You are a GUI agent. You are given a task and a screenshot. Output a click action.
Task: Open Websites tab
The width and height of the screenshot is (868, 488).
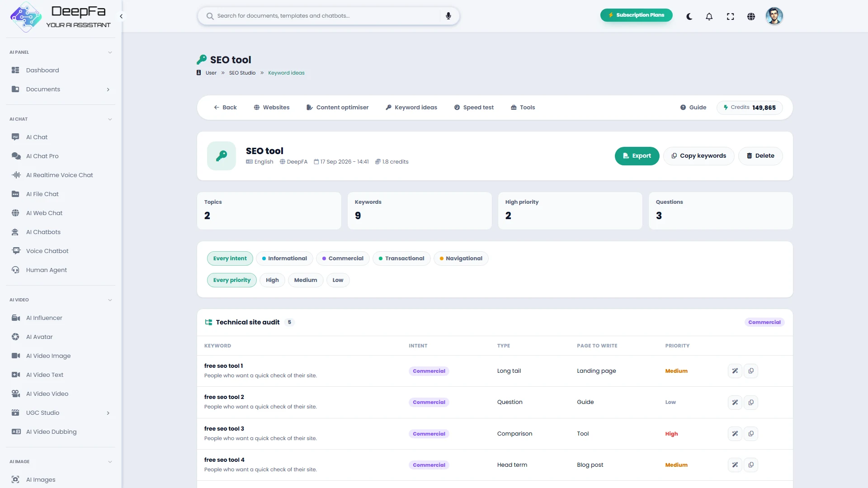tap(272, 108)
